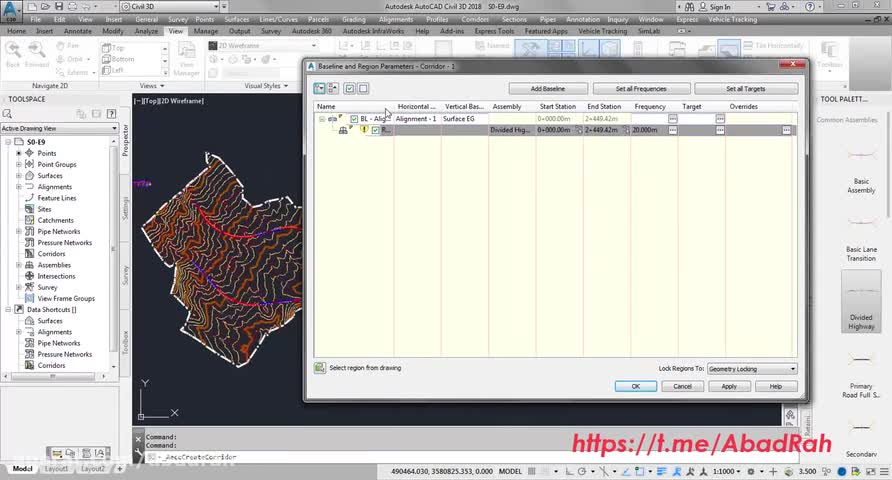
Task: Click the Select region from drawing icon
Action: (x=320, y=368)
